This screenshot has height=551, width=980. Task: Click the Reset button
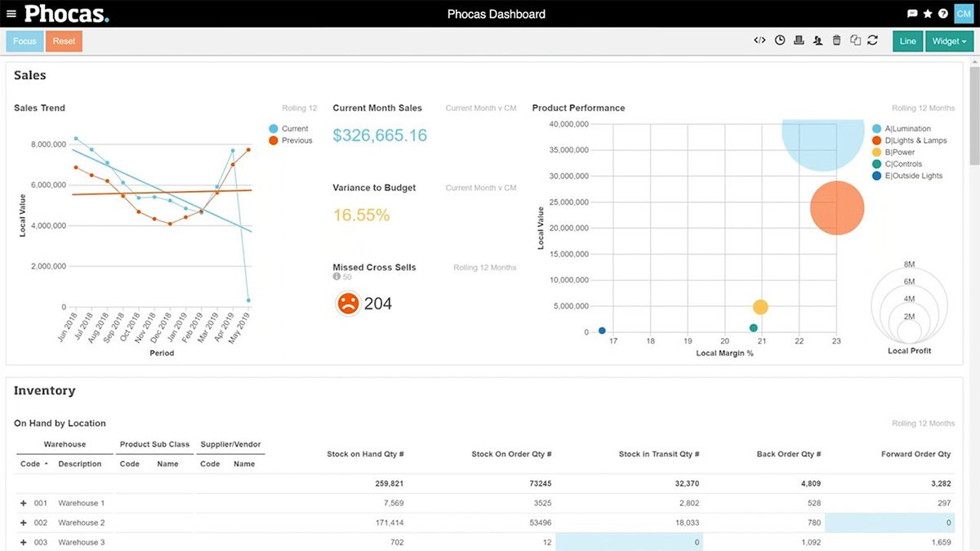click(64, 40)
